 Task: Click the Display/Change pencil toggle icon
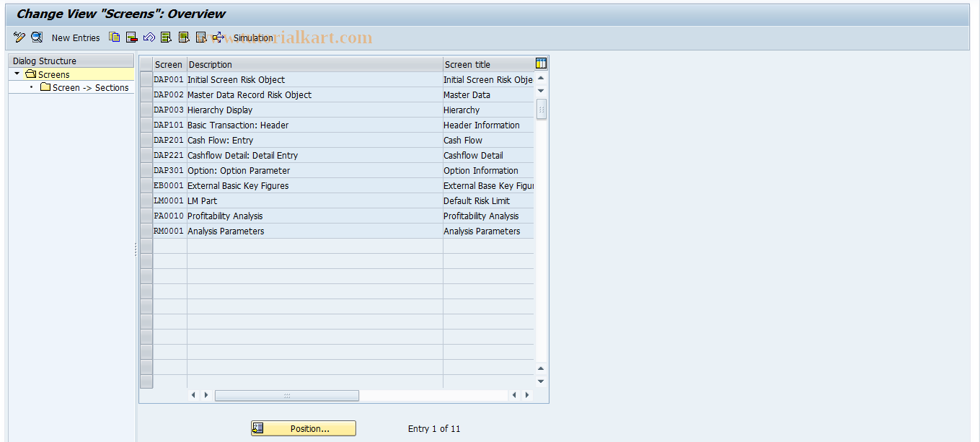[19, 37]
